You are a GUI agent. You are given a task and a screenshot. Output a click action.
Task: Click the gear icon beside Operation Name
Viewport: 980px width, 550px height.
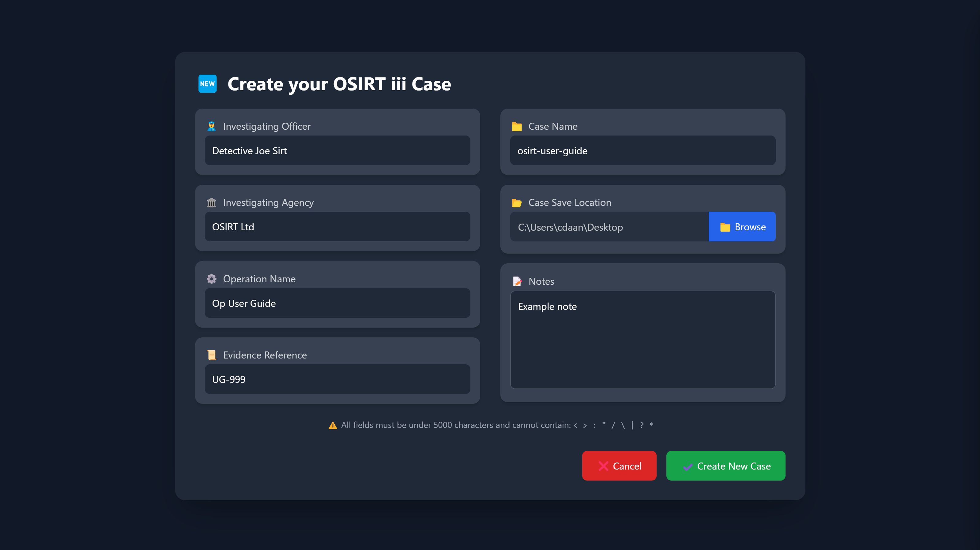point(212,279)
